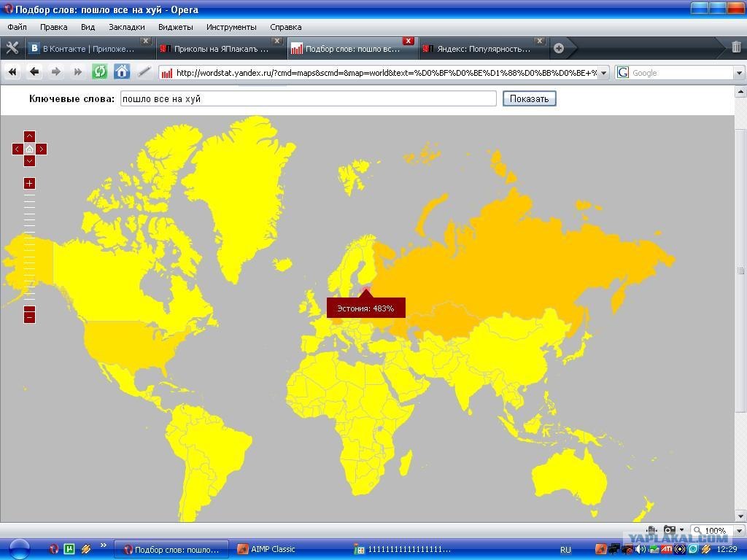
Task: Open the Opera panels wrench icon
Action: (x=12, y=48)
